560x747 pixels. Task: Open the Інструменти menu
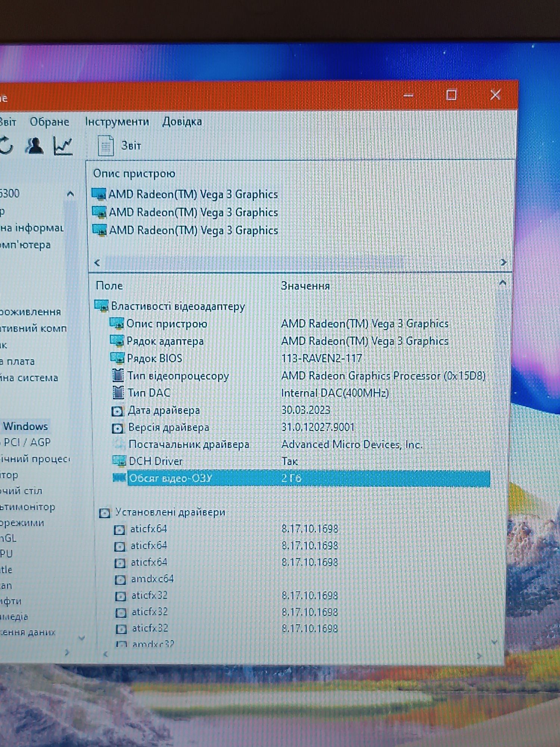(x=117, y=122)
